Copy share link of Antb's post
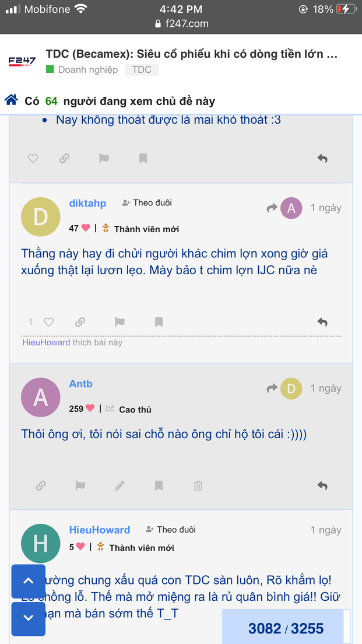The width and height of the screenshot is (362, 644). point(41,485)
